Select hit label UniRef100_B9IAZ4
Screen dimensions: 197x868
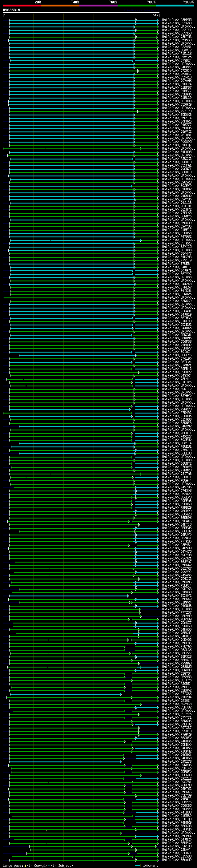177,352
